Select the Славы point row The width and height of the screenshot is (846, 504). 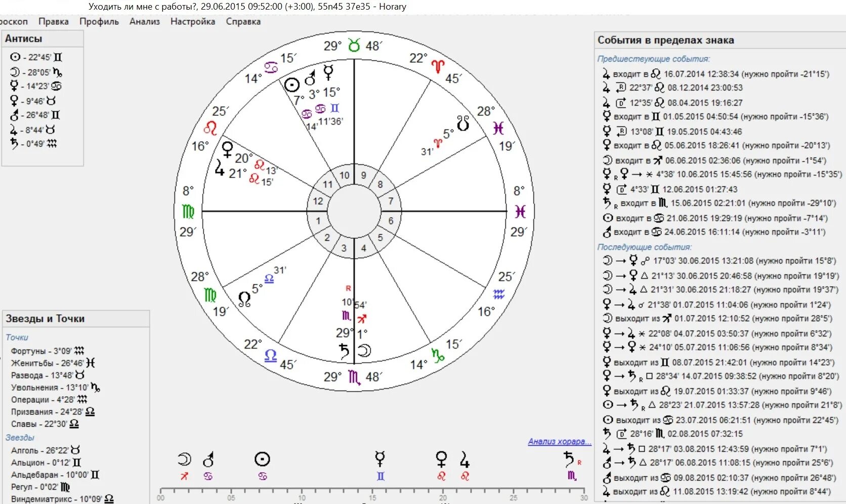45,424
